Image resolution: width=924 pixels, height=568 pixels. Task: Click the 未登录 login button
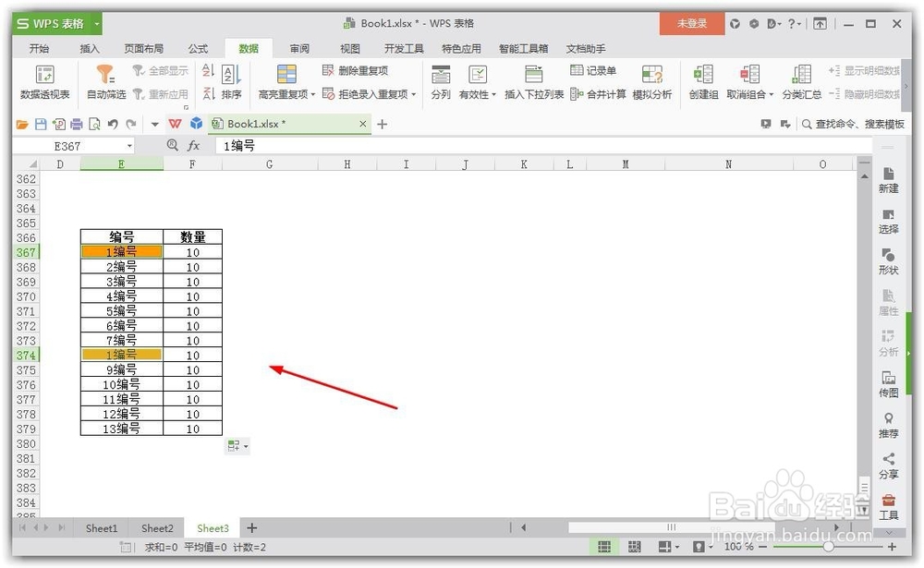click(691, 23)
